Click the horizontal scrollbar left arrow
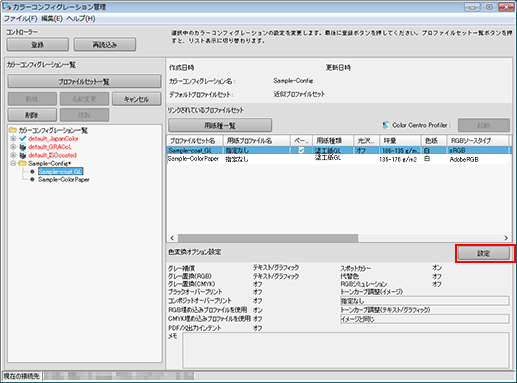The image size is (517, 383). (172, 238)
